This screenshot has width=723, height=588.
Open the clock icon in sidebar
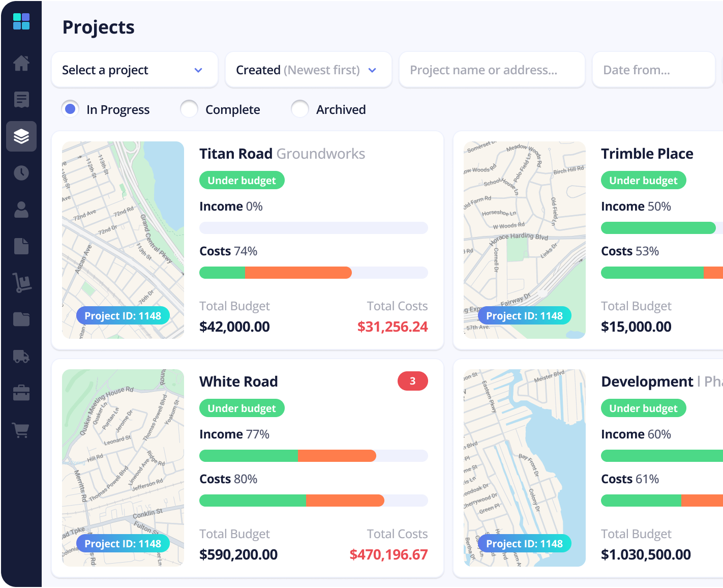click(21, 173)
